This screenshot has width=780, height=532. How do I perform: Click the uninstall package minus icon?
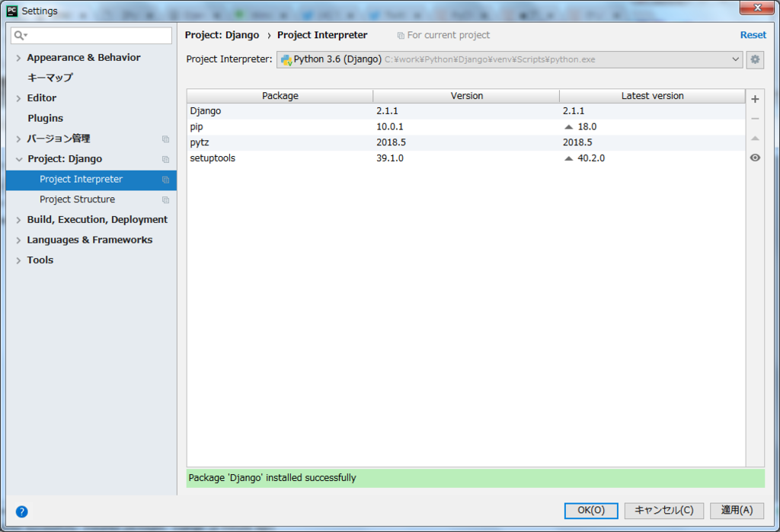click(x=755, y=119)
